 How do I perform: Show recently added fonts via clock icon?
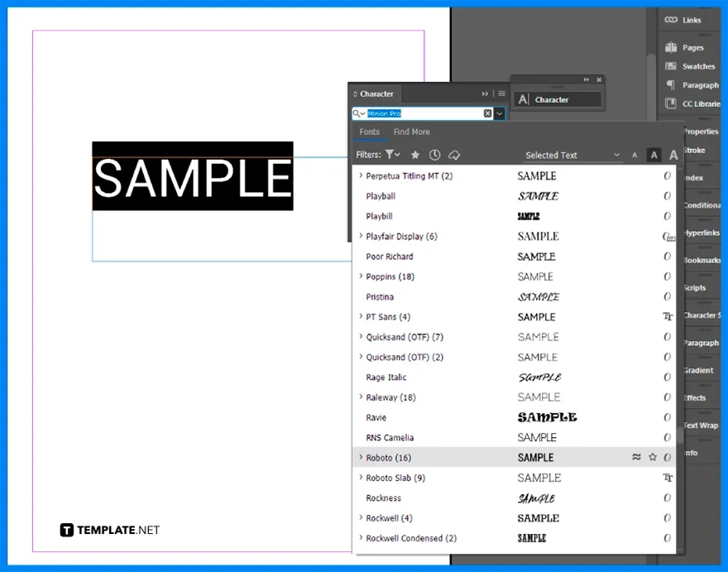(433, 154)
